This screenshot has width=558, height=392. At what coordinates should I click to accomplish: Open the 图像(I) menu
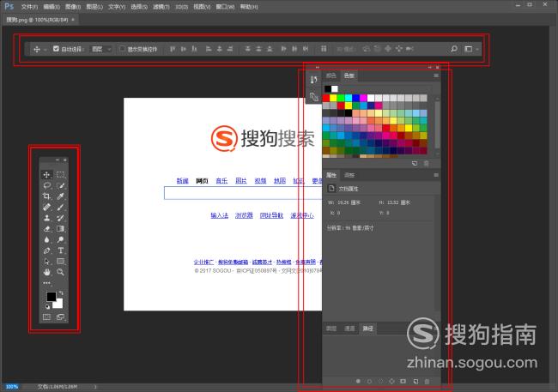tap(73, 7)
